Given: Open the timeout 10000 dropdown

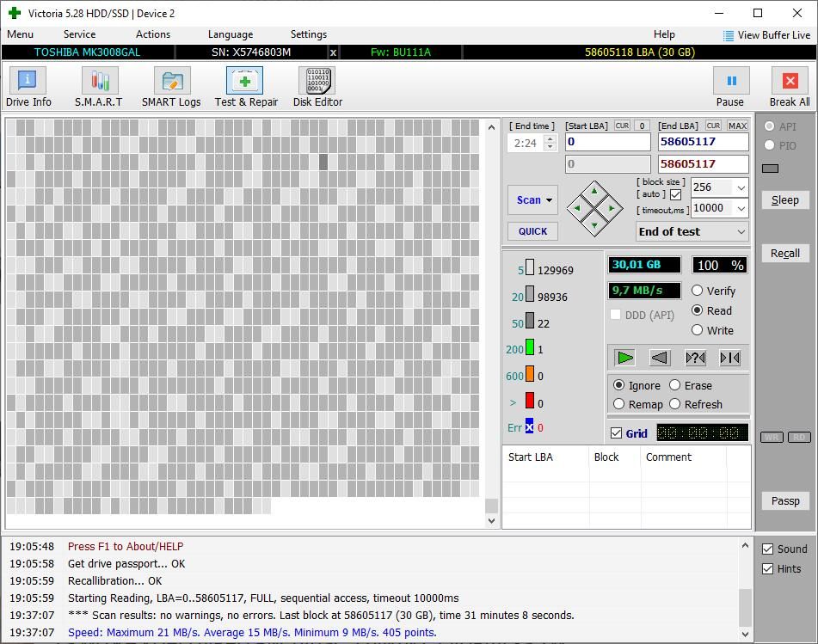Looking at the screenshot, I should click(x=741, y=208).
